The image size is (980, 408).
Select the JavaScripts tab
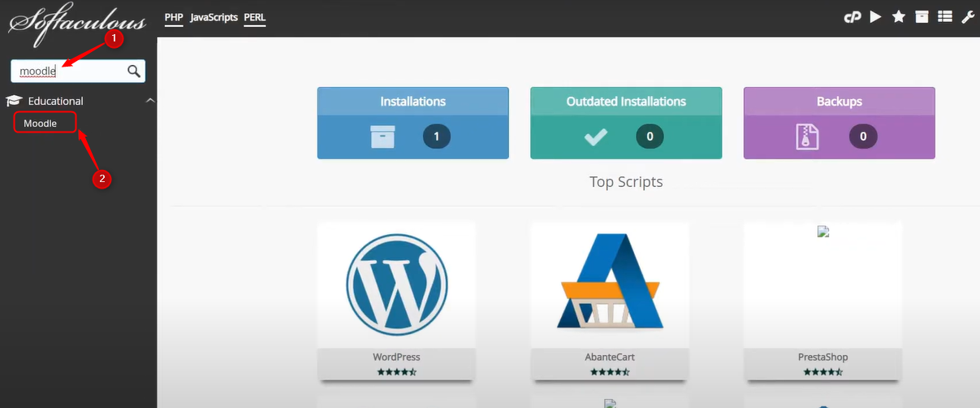click(x=214, y=17)
